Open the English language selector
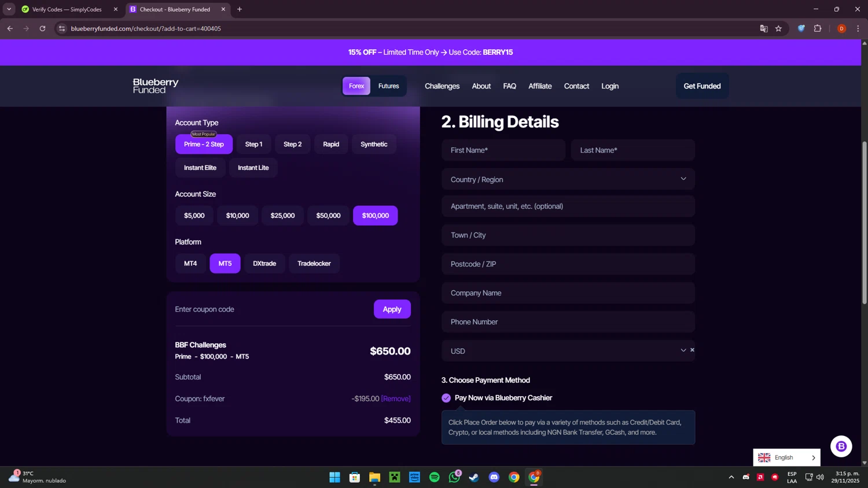 (786, 457)
